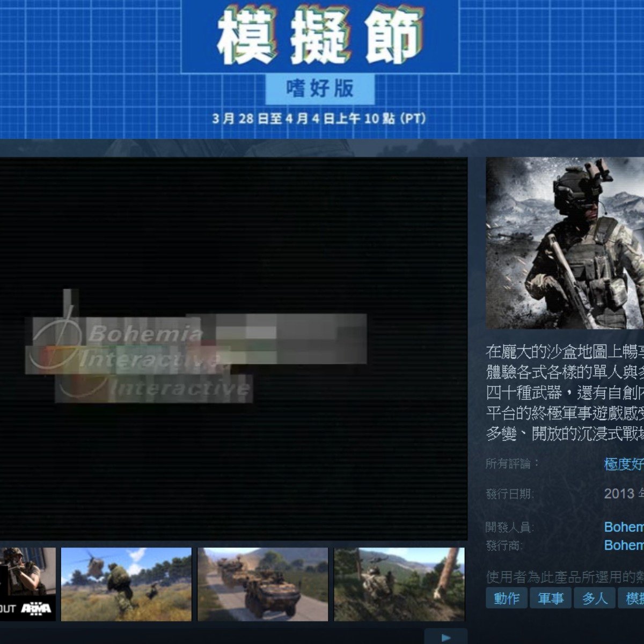Click the thumbnail strip right arrow

pyautogui.click(x=446, y=637)
